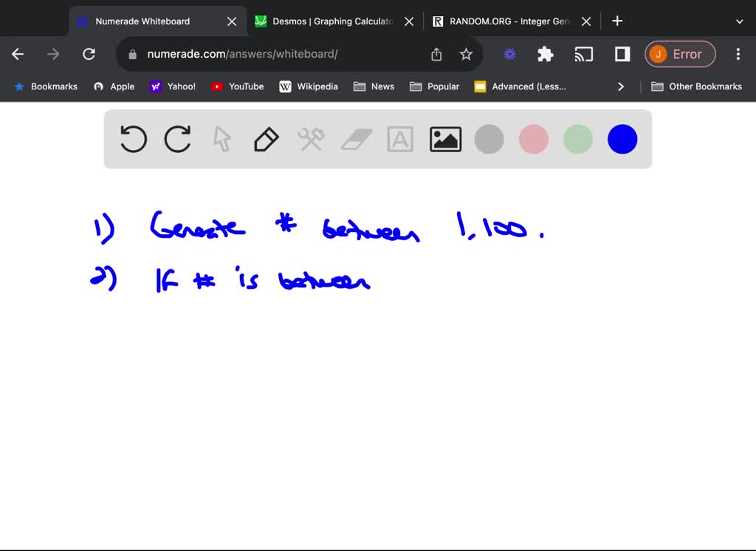Viewport: 756px width, 551px height.
Task: Select the blue color swatch
Action: click(x=622, y=139)
